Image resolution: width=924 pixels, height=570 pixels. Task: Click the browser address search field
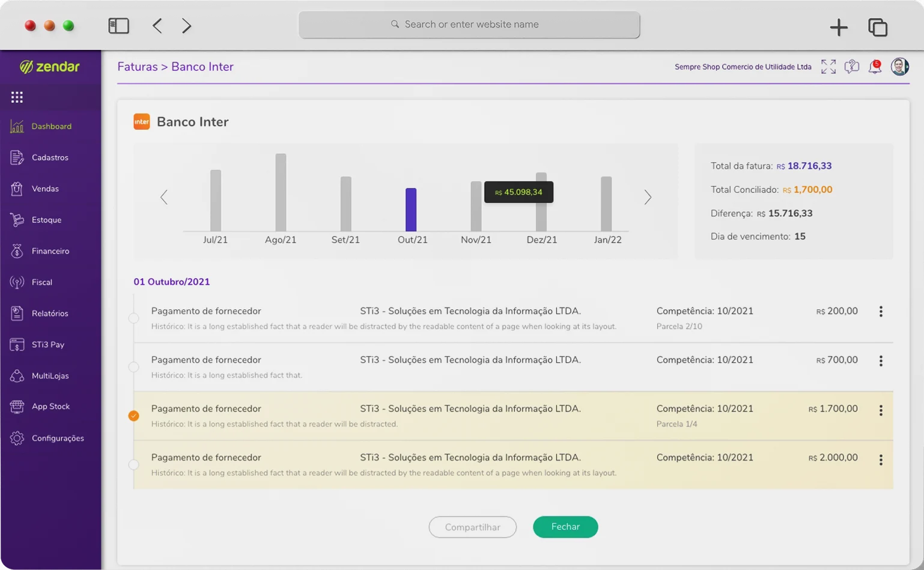469,25
